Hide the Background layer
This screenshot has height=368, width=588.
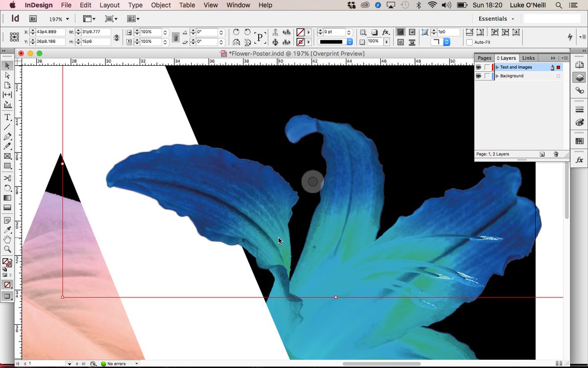pos(479,76)
